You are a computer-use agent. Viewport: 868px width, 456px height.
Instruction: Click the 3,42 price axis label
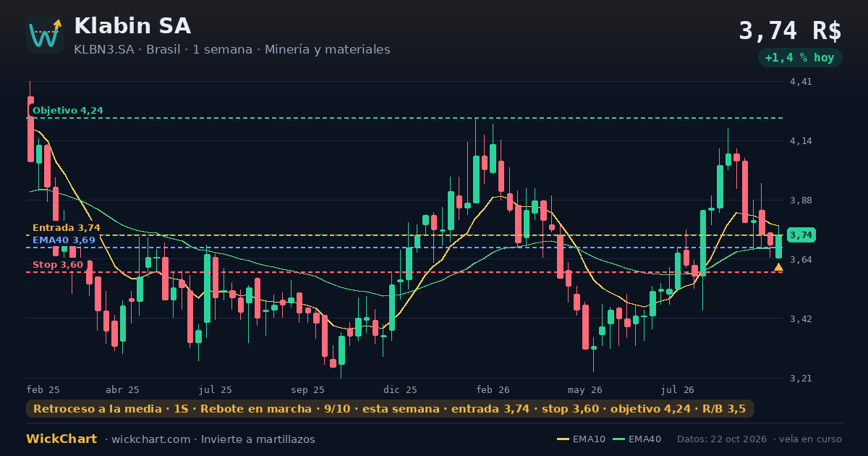(x=801, y=319)
